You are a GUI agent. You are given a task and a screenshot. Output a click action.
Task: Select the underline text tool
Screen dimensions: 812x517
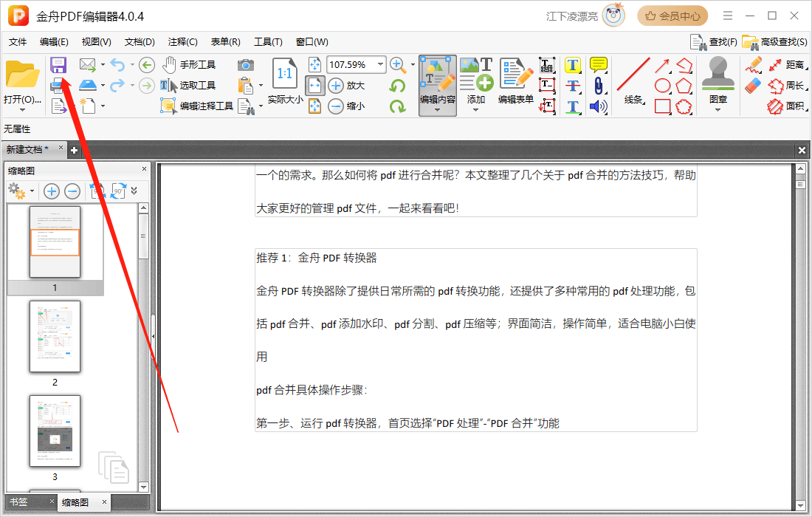point(573,106)
